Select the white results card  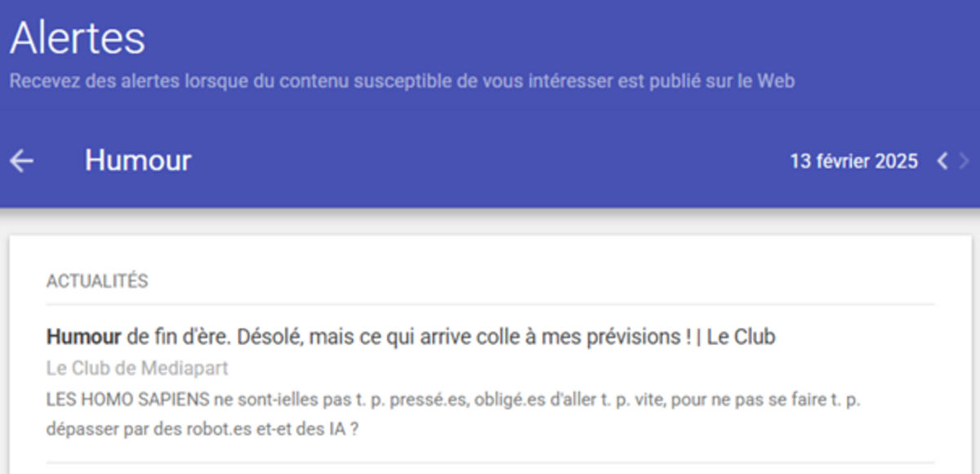tap(490, 351)
